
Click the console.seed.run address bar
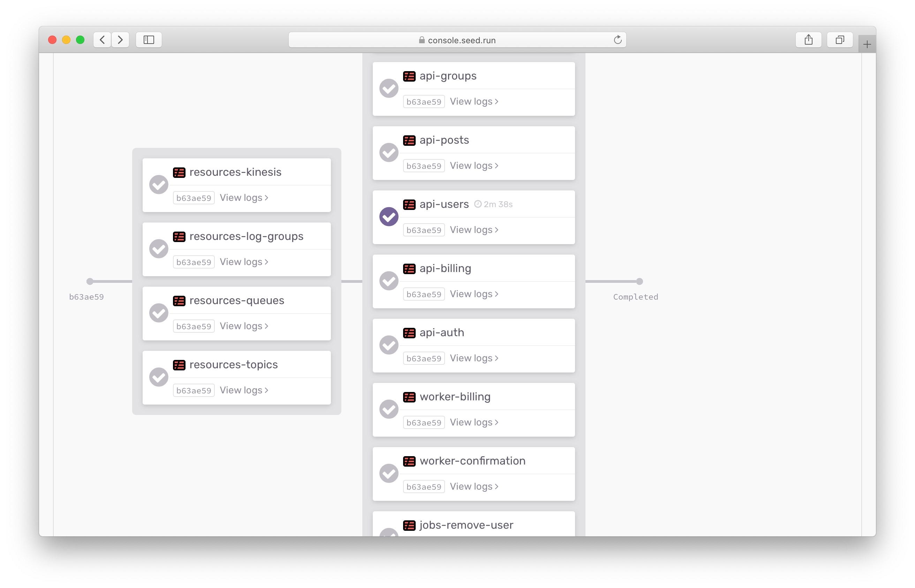coord(457,40)
